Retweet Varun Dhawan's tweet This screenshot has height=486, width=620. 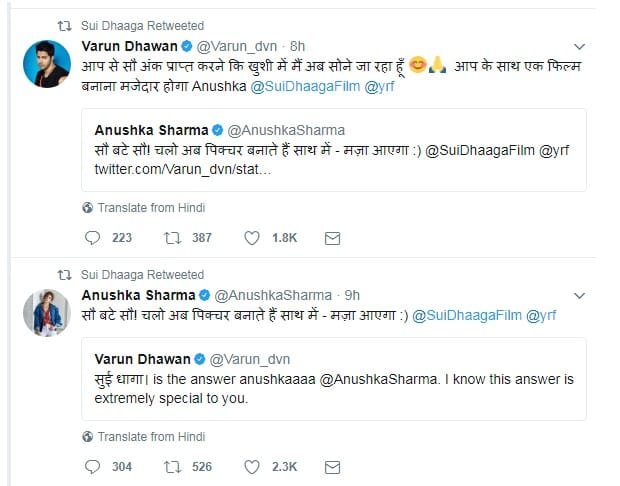click(173, 238)
